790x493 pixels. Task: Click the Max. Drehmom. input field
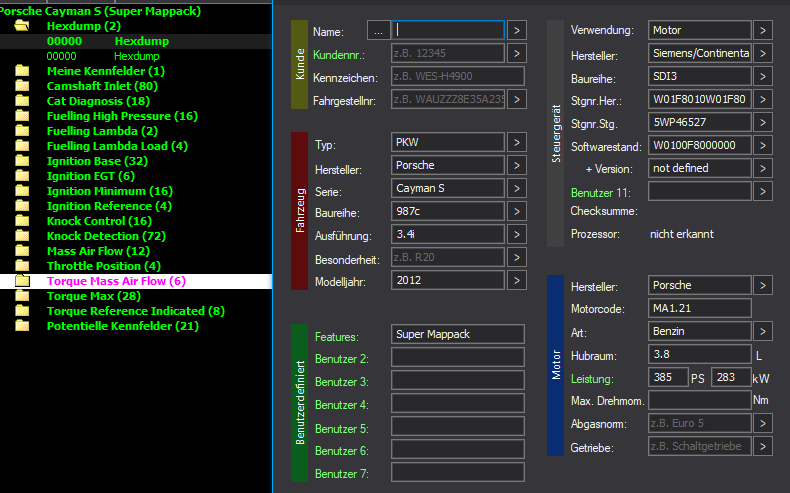pyautogui.click(x=699, y=400)
